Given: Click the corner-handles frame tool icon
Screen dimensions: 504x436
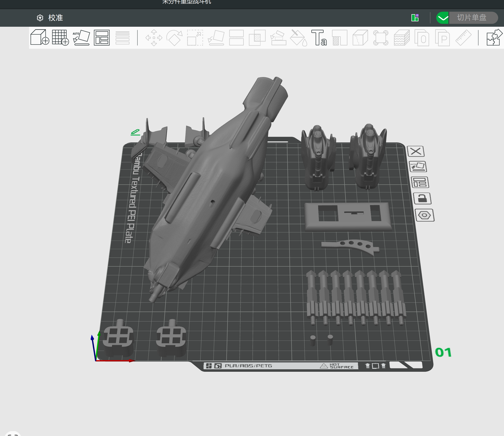Looking at the screenshot, I should click(381, 38).
